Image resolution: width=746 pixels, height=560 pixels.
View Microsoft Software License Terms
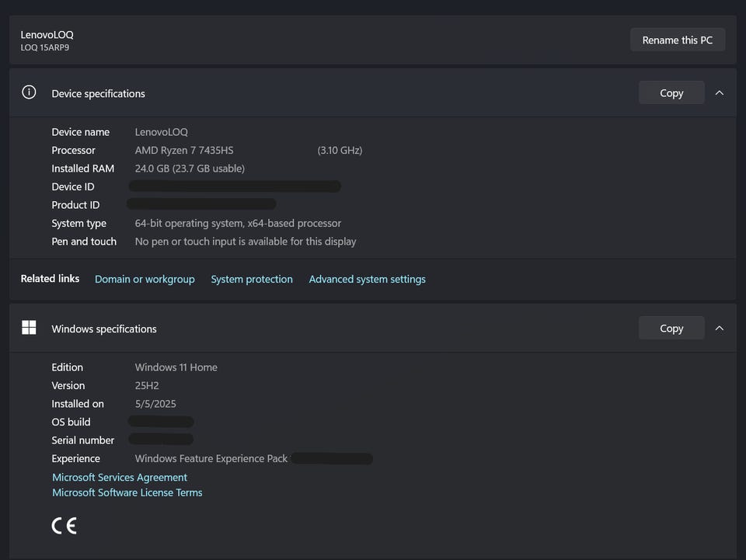click(127, 492)
